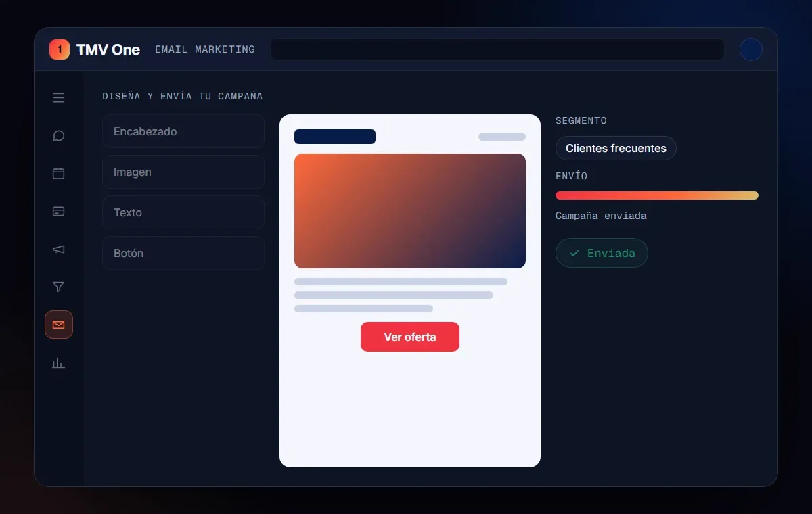This screenshot has width=812, height=514.
Task: Open the megaphone campaigns icon in sidebar
Action: 59,250
